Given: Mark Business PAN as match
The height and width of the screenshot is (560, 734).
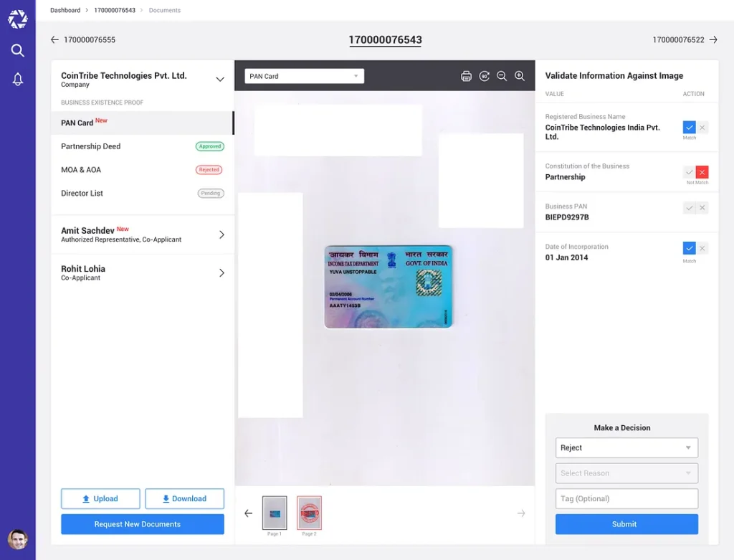Looking at the screenshot, I should click(689, 208).
